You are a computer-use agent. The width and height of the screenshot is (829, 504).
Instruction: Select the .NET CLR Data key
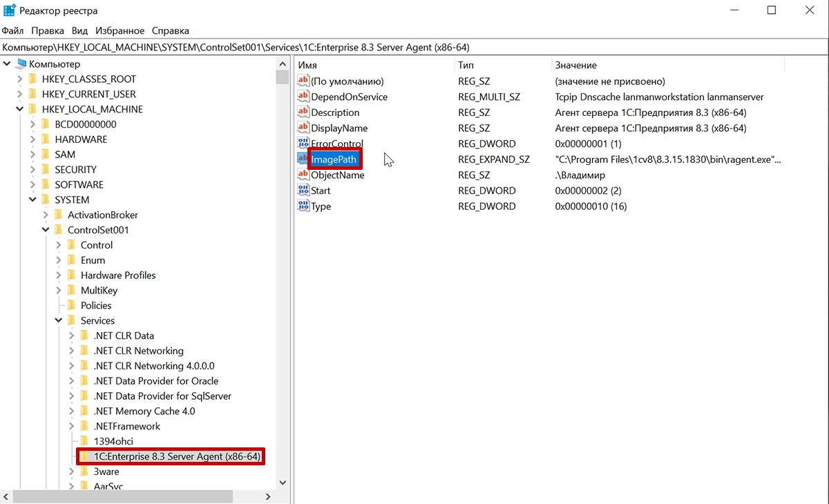[124, 336]
